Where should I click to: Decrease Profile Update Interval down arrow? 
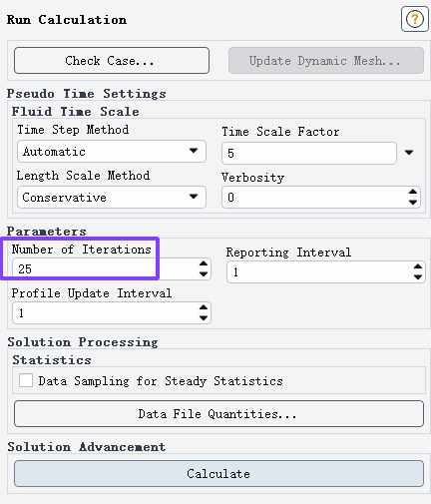tap(204, 318)
